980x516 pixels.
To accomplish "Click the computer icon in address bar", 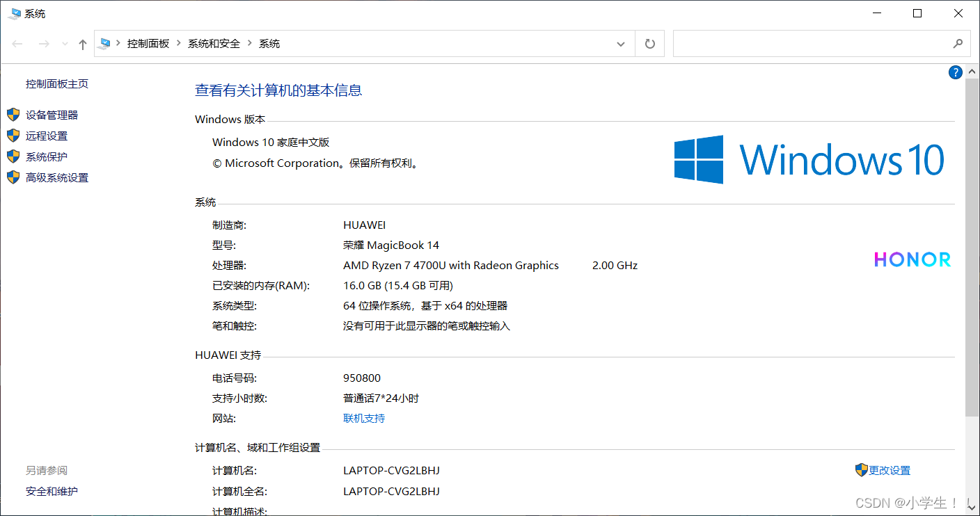I will tap(104, 43).
